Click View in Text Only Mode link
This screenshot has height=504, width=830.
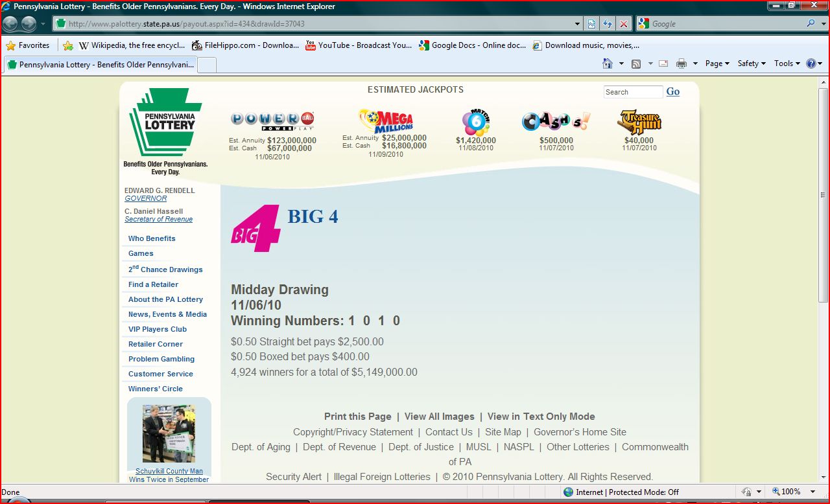tap(541, 417)
